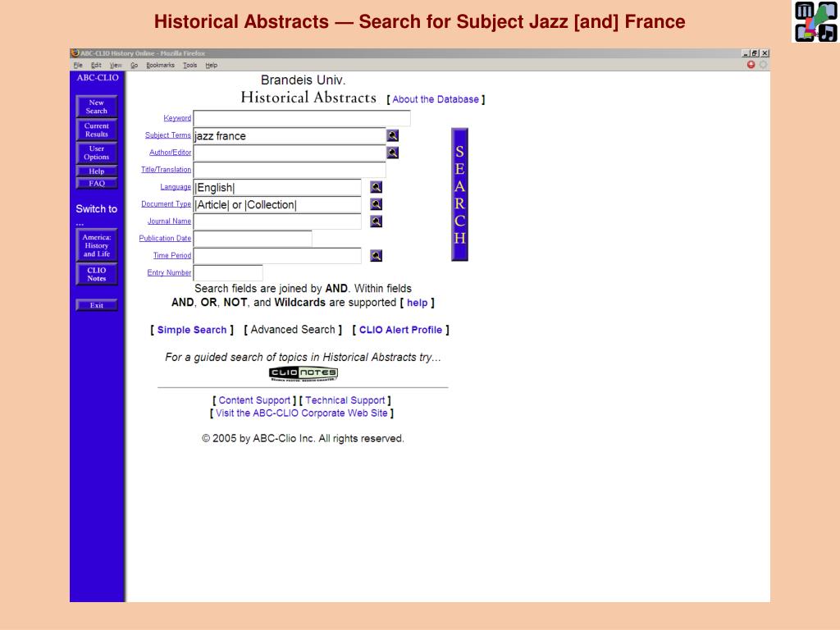Screen dimensions: 840x630
Task: Click the Entry Number input field
Action: (x=228, y=272)
